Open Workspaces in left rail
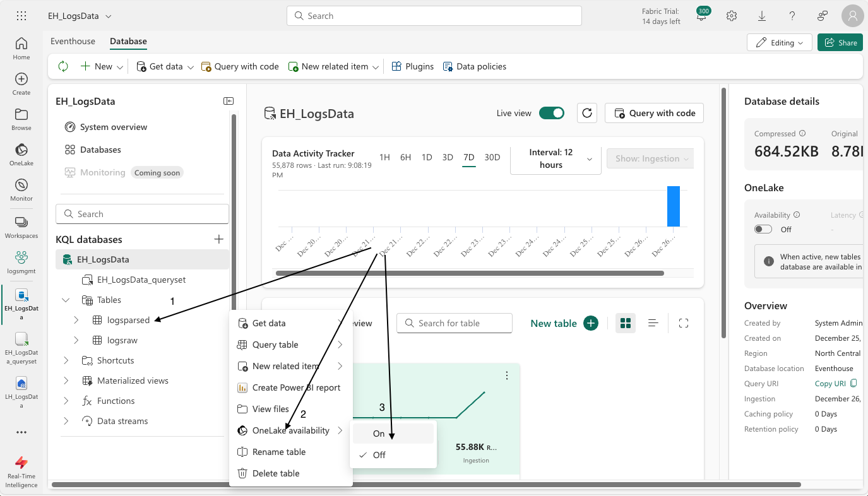 point(21,227)
